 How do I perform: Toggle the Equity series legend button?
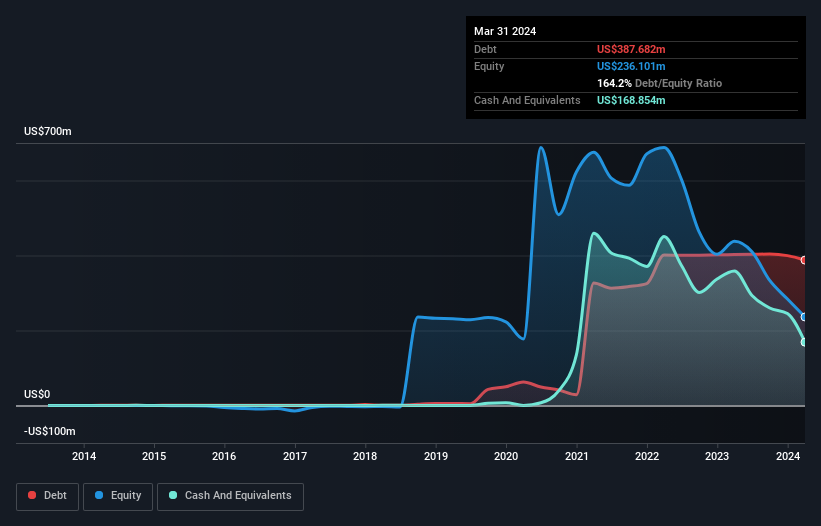[x=118, y=496]
